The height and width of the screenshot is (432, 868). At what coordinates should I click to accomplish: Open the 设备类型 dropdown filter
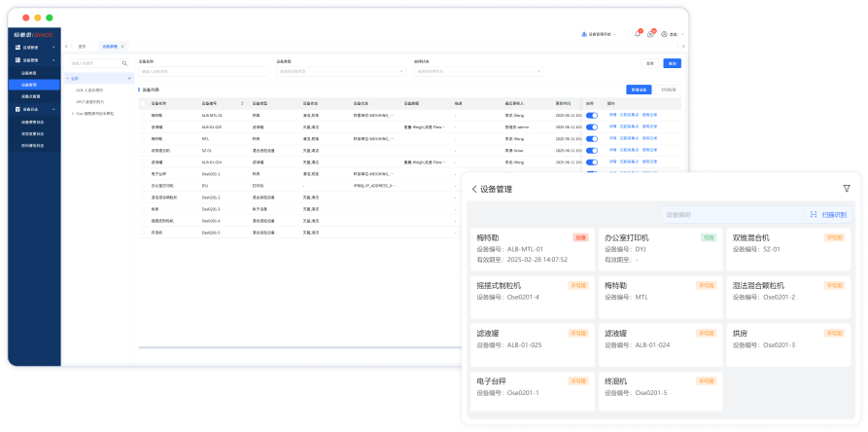(339, 71)
